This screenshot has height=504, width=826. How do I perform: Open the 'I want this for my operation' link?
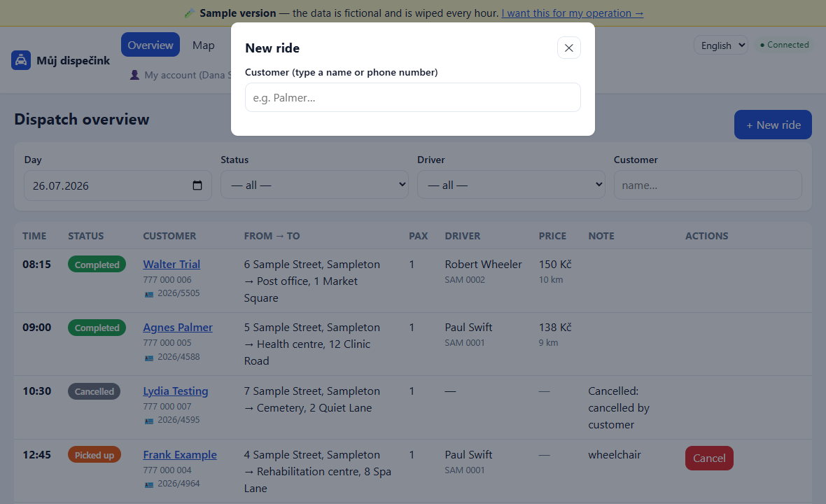point(572,13)
